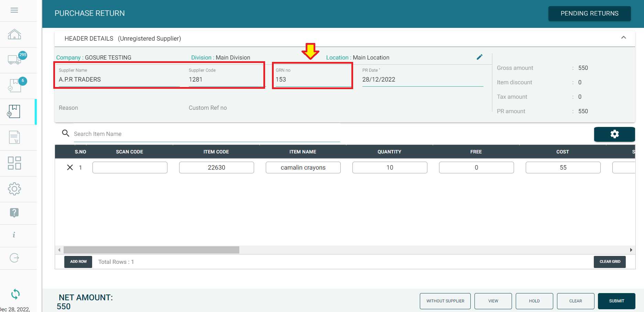Click the Location : Main Location text
This screenshot has height=312, width=644.
click(358, 58)
